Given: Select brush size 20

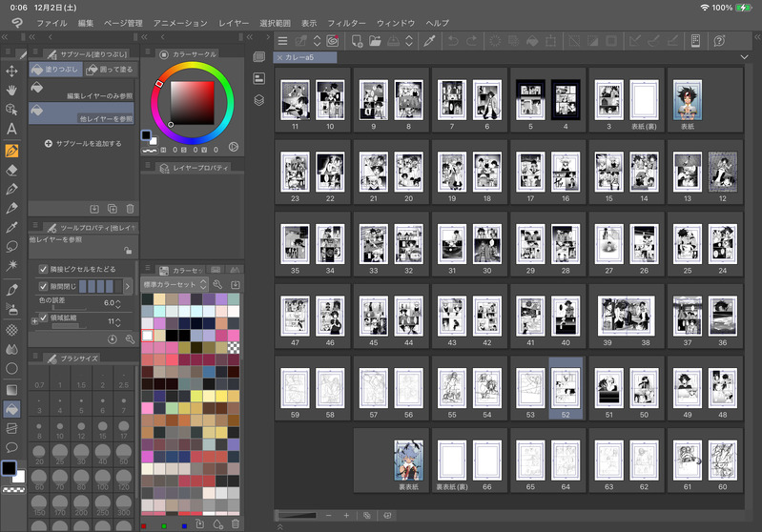Looking at the screenshot, I should [x=39, y=454].
